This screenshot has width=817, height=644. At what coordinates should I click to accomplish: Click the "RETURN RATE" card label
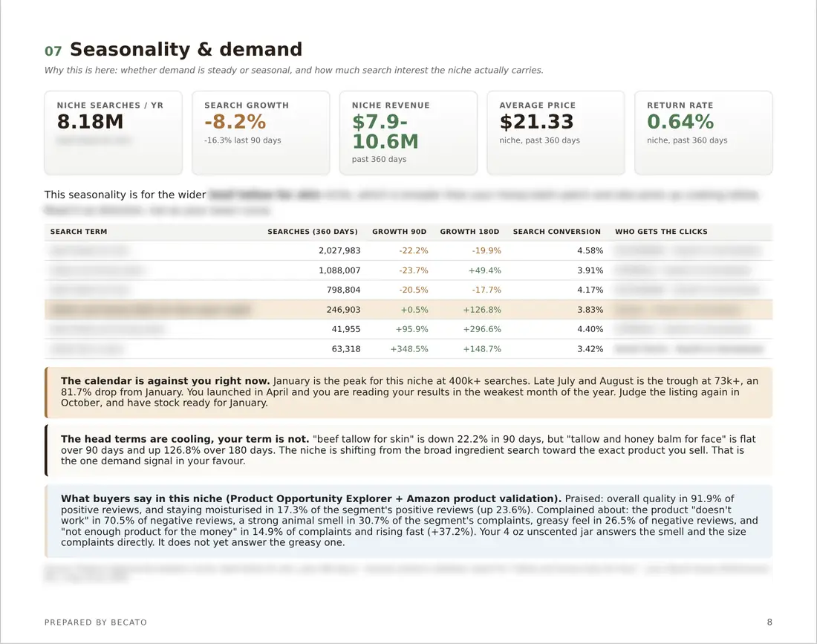point(680,105)
